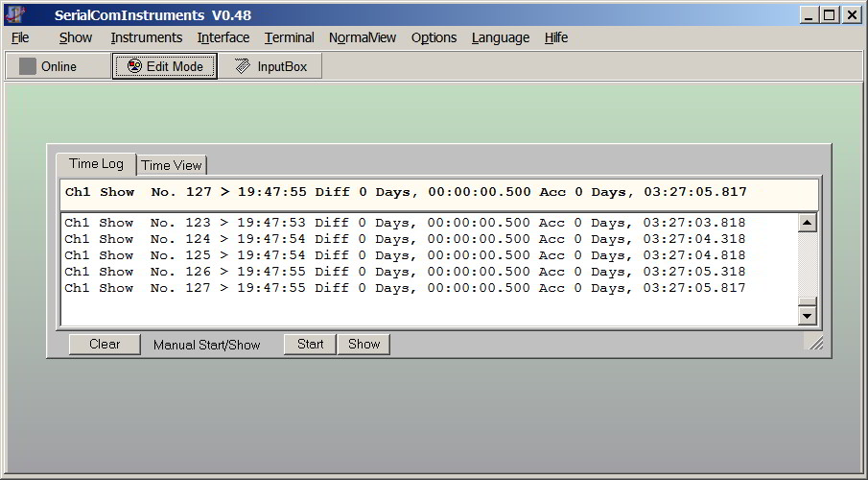
Task: Click the Manual Start/Show label
Action: 206,345
